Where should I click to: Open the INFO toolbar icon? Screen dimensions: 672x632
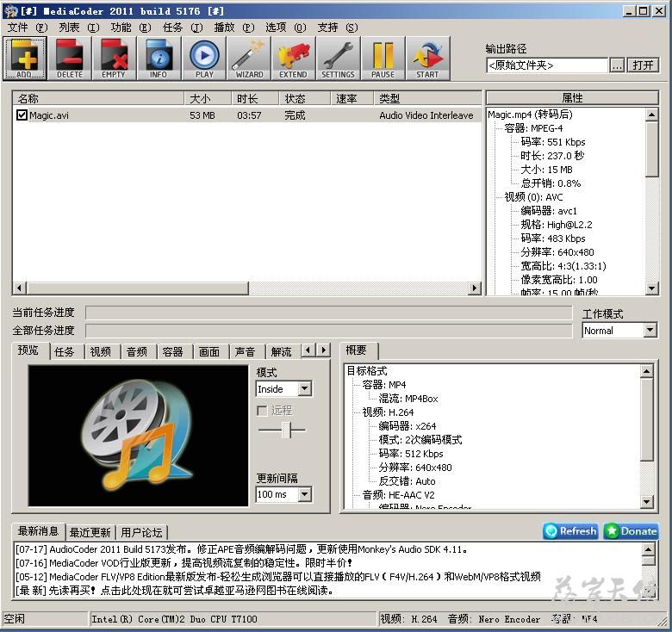pyautogui.click(x=159, y=59)
